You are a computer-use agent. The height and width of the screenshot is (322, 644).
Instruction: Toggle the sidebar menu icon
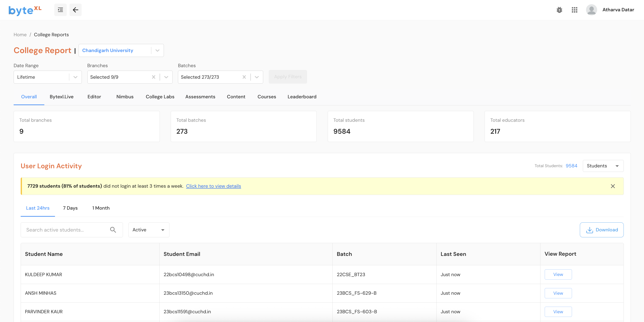(x=60, y=10)
